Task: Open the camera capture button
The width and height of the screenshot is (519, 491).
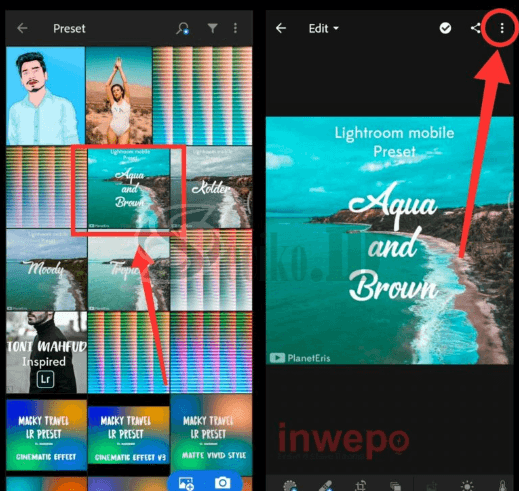Action: [x=223, y=483]
